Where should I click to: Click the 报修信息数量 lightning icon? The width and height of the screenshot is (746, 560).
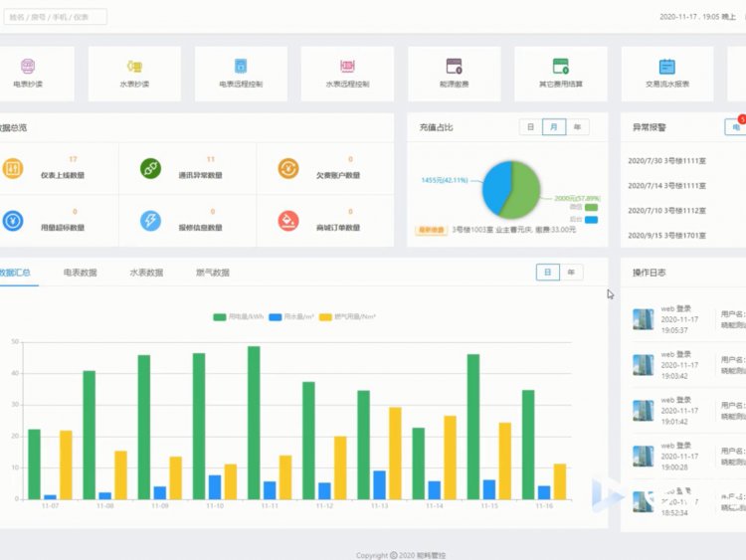(x=150, y=221)
